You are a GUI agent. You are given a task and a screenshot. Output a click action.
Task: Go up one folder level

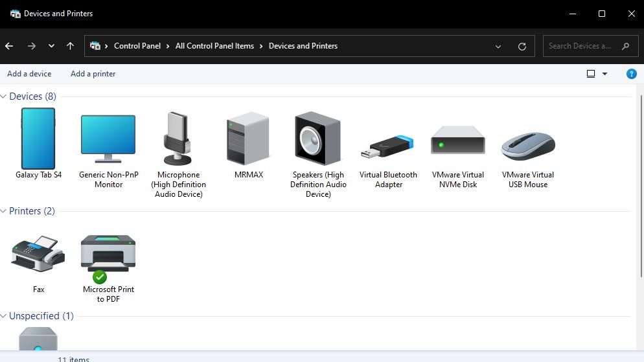coord(70,46)
